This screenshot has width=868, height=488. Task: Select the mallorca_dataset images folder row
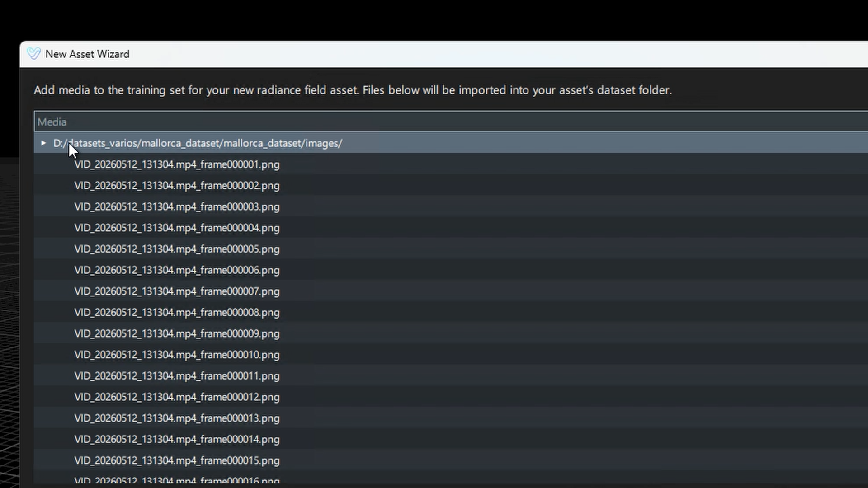coord(451,143)
